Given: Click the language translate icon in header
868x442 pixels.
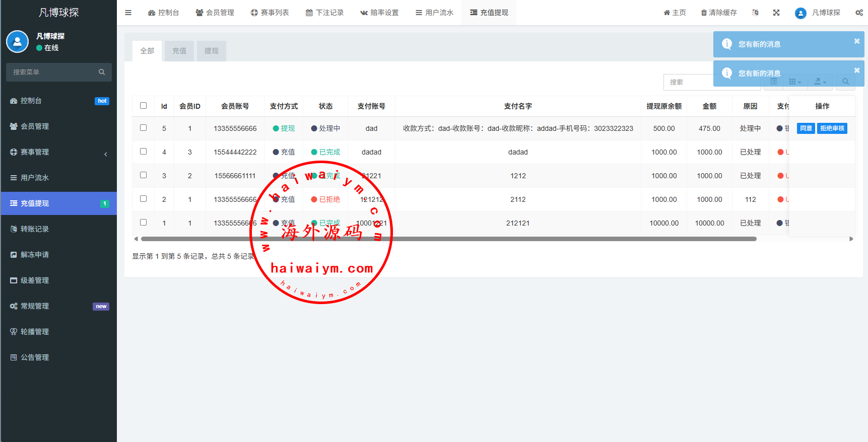Looking at the screenshot, I should tap(755, 13).
